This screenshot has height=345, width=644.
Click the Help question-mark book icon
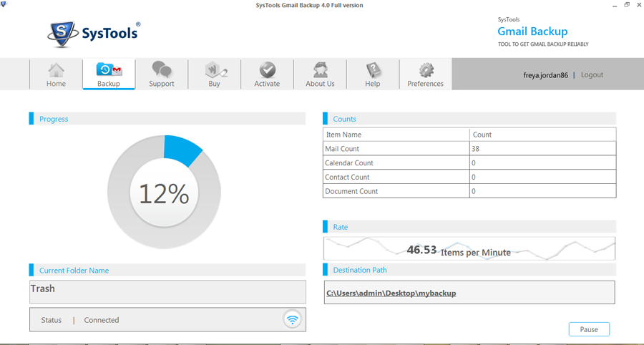pos(373,70)
